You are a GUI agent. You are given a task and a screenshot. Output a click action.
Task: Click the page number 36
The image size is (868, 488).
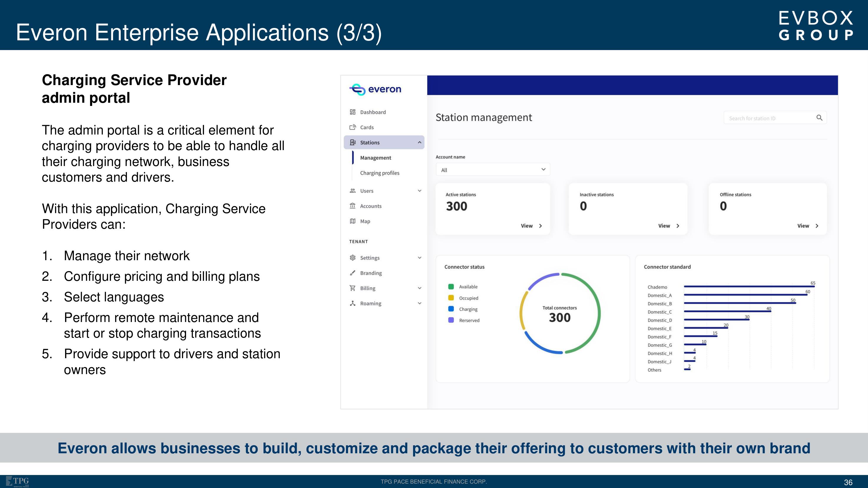(x=848, y=482)
